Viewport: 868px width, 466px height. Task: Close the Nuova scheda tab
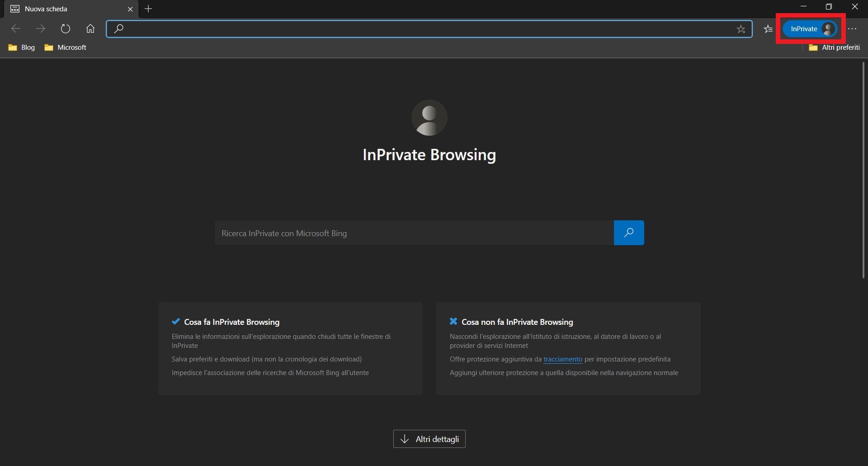pos(130,9)
